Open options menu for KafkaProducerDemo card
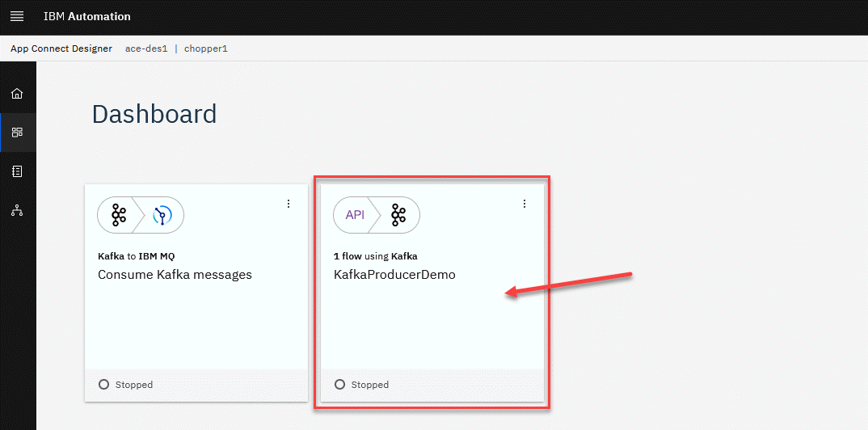868x430 pixels. (525, 204)
